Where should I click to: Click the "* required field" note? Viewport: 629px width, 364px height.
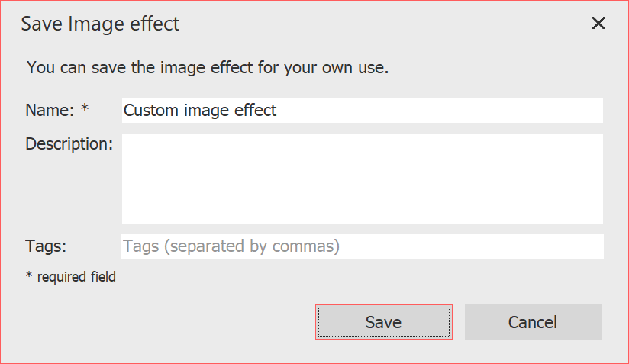click(x=71, y=277)
